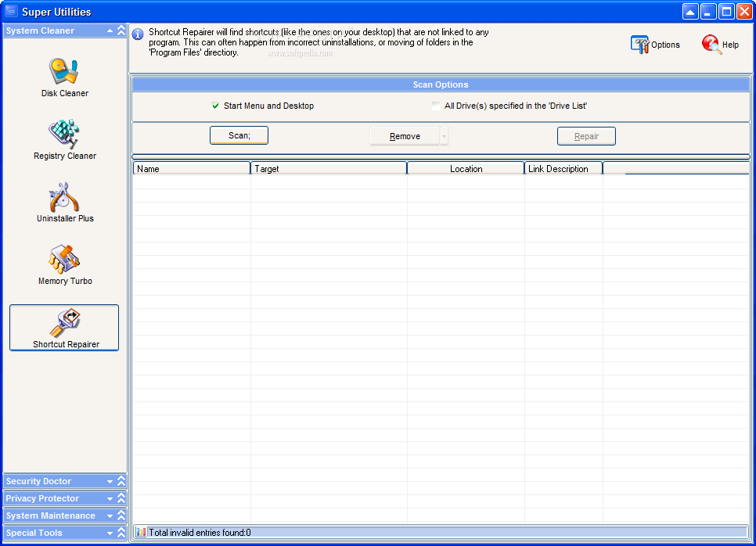Viewport: 756px width, 546px height.
Task: Click the System Cleaner small arrow
Action: coord(110,31)
